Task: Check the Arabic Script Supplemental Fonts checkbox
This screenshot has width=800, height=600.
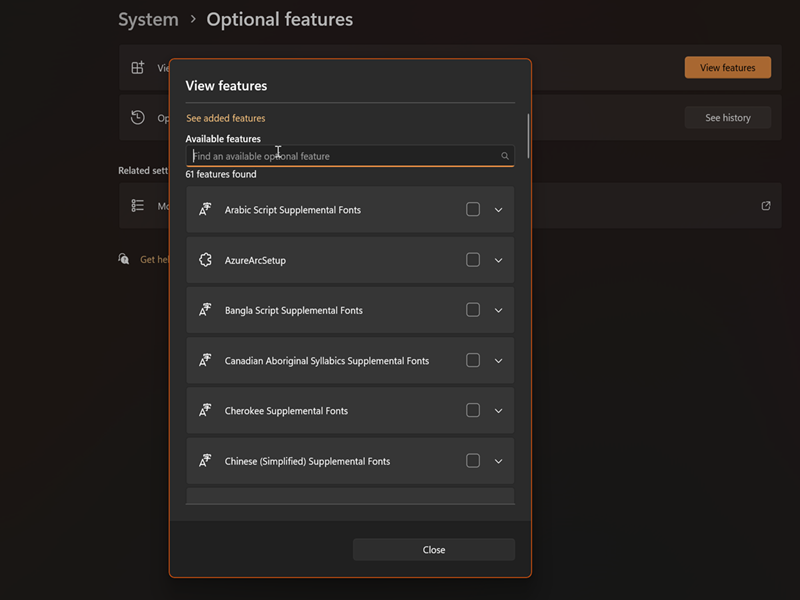Action: 473,210
